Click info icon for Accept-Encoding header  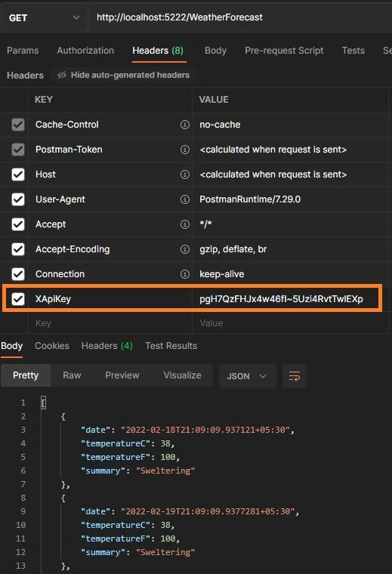coord(185,249)
